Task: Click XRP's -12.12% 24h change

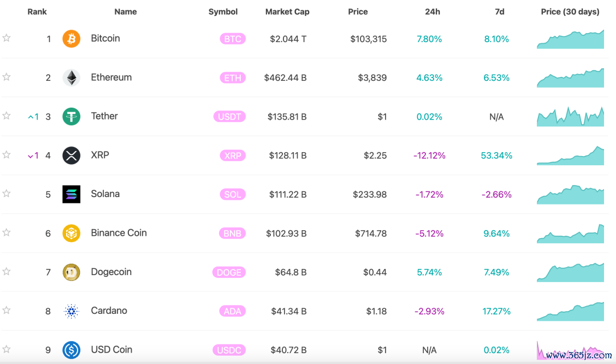Action: tap(429, 156)
